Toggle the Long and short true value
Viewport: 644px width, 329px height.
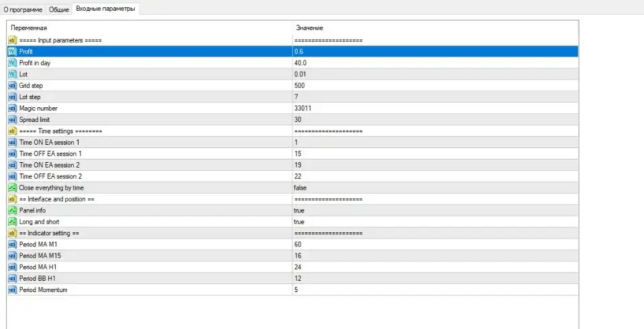click(x=299, y=222)
